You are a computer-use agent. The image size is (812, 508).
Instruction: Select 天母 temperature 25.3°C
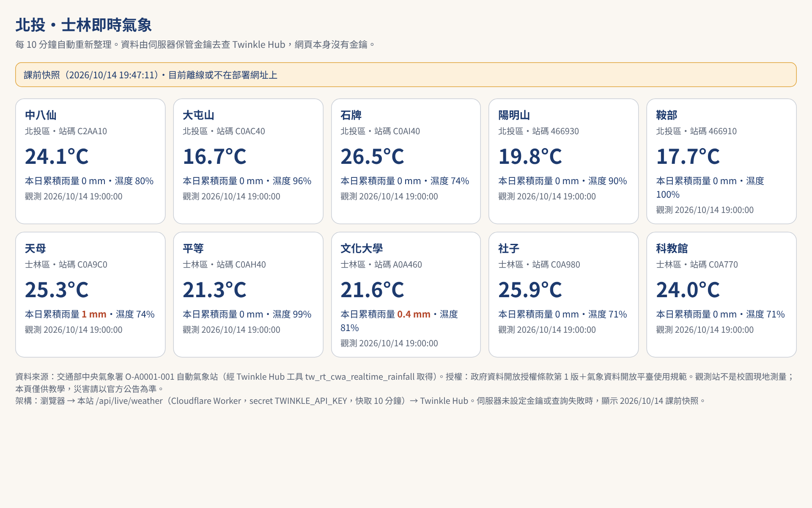tap(57, 290)
